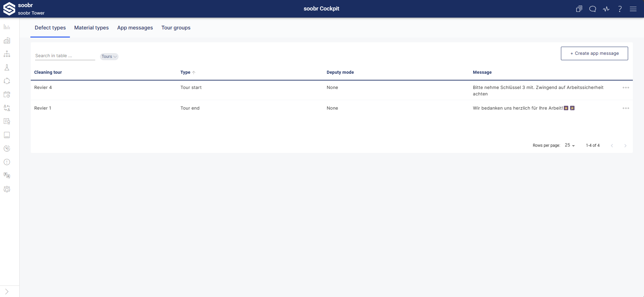Screen dimensions: 644x297
Task: Select the calendar clock scheduling icon
Action: tap(7, 95)
